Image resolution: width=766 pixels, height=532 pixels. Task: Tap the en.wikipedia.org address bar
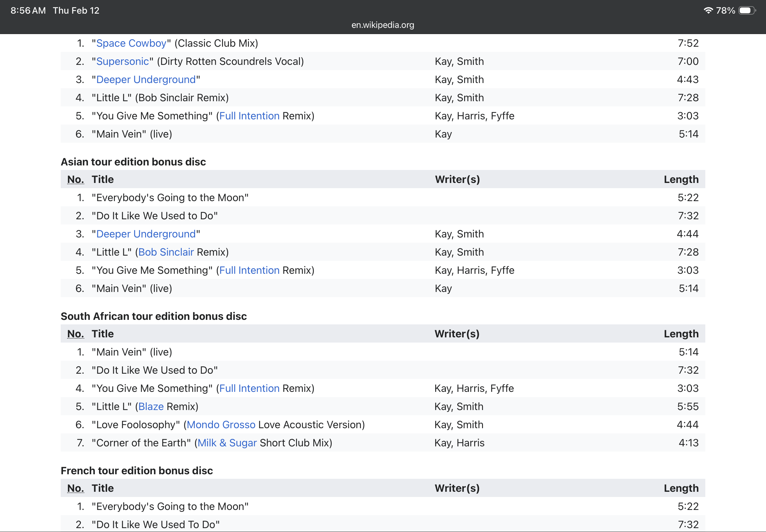pyautogui.click(x=383, y=25)
